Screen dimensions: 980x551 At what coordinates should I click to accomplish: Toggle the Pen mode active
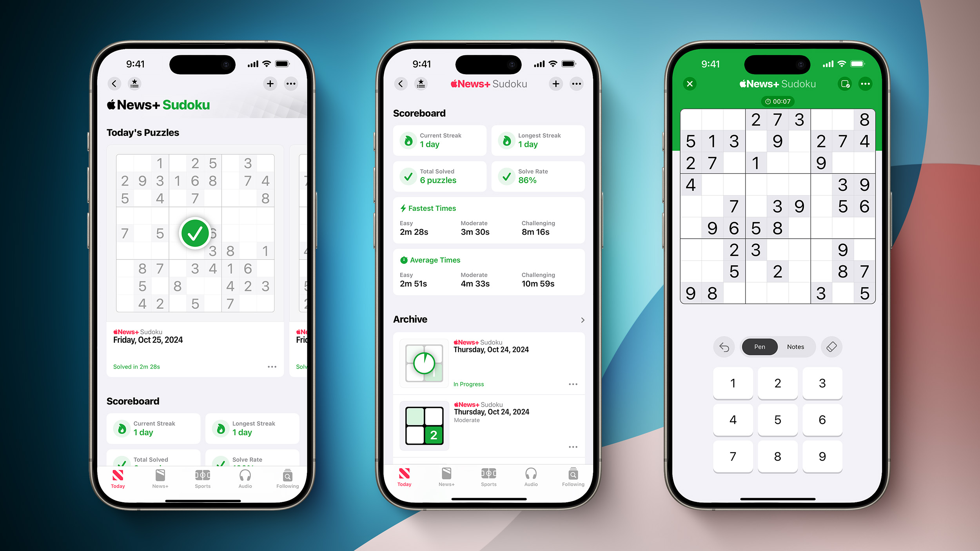coord(759,346)
